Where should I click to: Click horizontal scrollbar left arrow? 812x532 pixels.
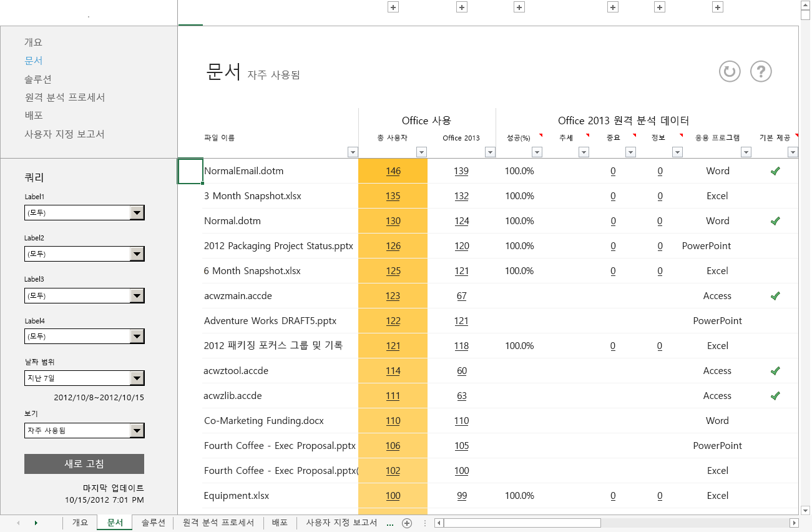pyautogui.click(x=439, y=523)
